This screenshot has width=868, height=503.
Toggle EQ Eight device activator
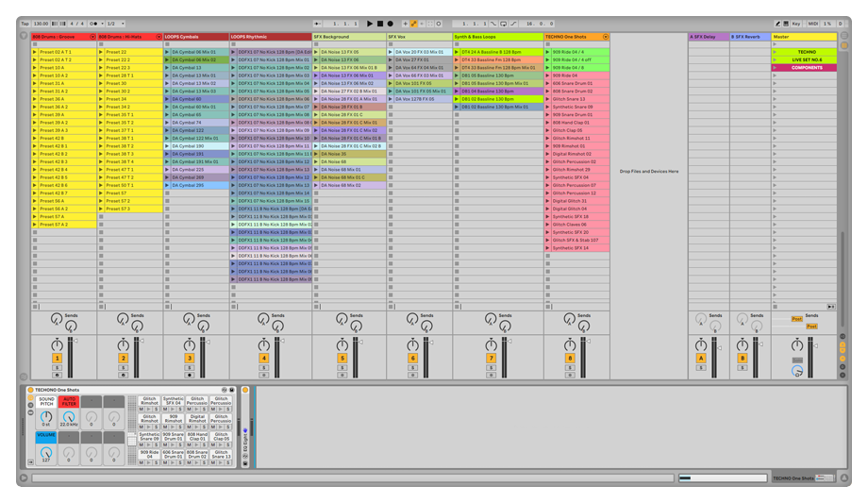point(245,390)
